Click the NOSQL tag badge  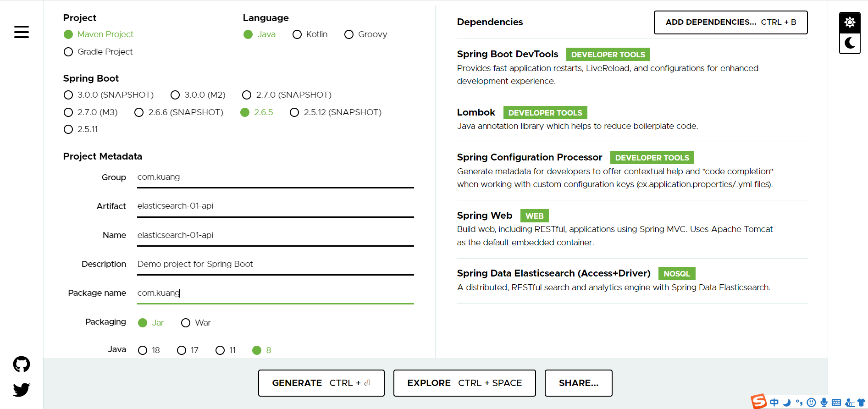[x=677, y=274]
